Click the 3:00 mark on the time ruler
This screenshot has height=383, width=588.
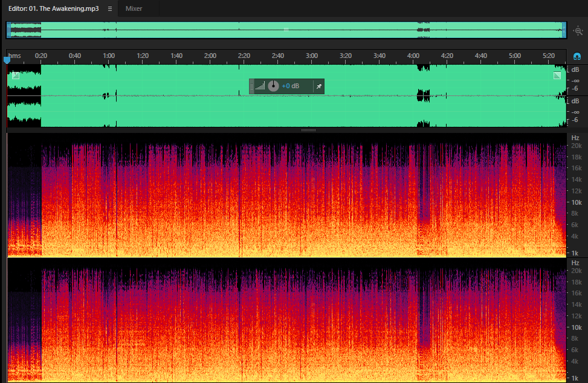[312, 56]
